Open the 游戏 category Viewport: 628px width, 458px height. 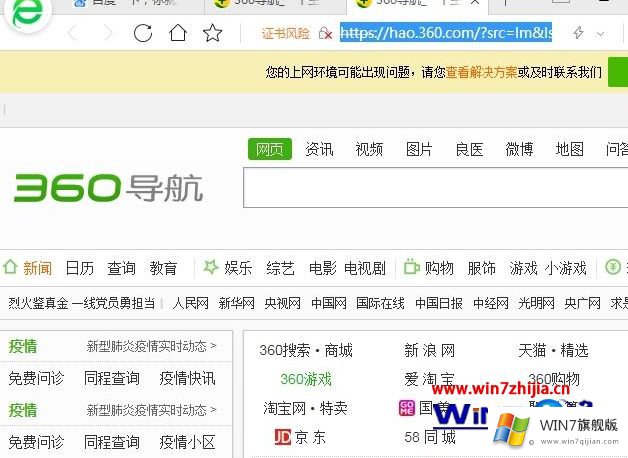tap(523, 268)
